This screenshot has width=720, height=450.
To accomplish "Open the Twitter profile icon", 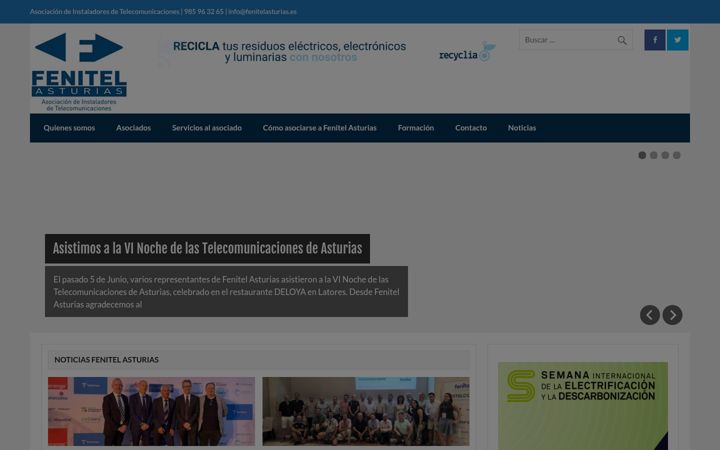I will [x=678, y=40].
